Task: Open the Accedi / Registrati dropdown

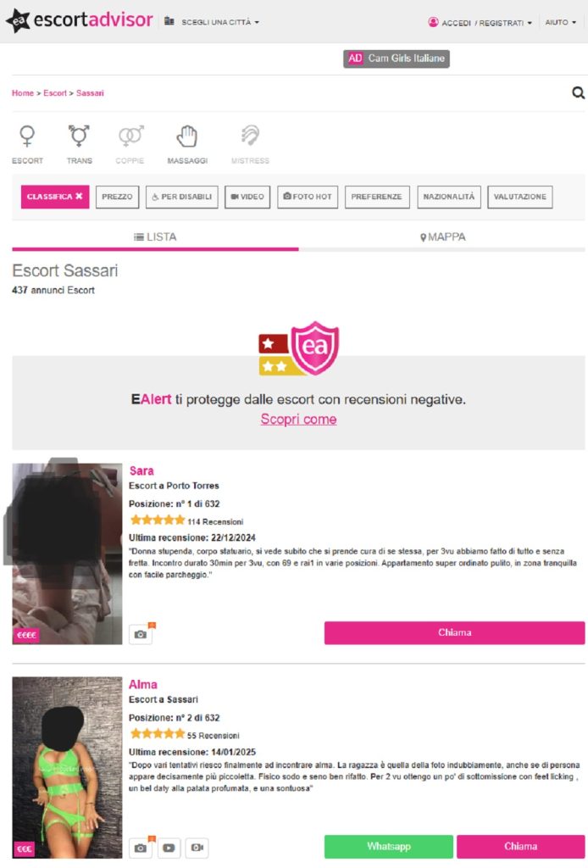Action: (x=480, y=23)
